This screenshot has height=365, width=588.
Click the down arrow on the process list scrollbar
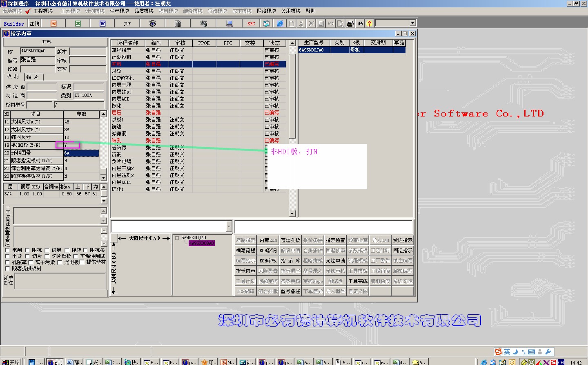coord(292,214)
